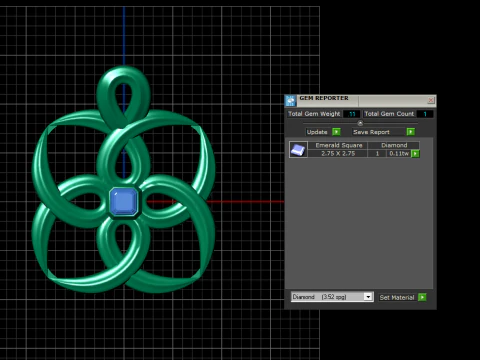Image resolution: width=480 pixels, height=360 pixels.
Task: Click the Gem Reporter panel icon
Action: click(x=290, y=100)
